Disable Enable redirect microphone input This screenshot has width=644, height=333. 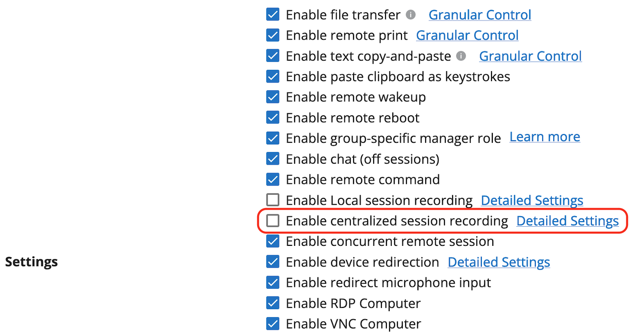pyautogui.click(x=273, y=282)
